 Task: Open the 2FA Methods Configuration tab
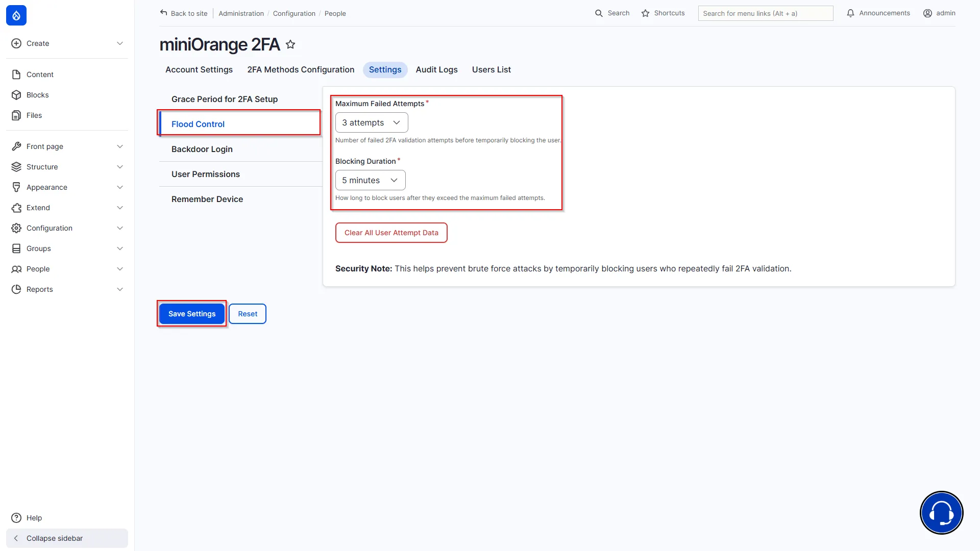coord(301,70)
